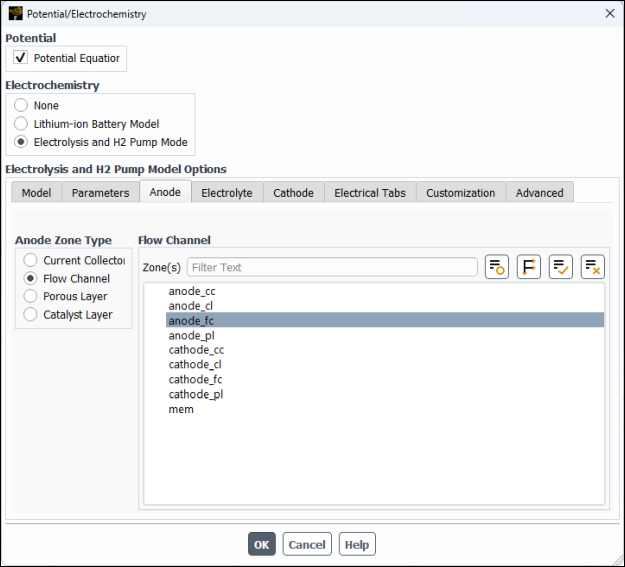Open the Electrical Tabs tab
The width and height of the screenshot is (625, 567).
coord(370,193)
